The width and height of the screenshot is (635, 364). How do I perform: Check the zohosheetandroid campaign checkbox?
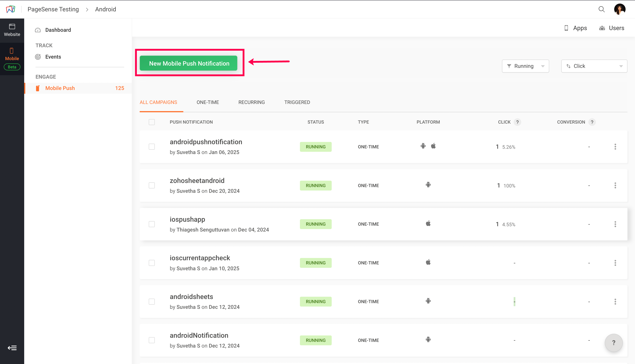152,186
